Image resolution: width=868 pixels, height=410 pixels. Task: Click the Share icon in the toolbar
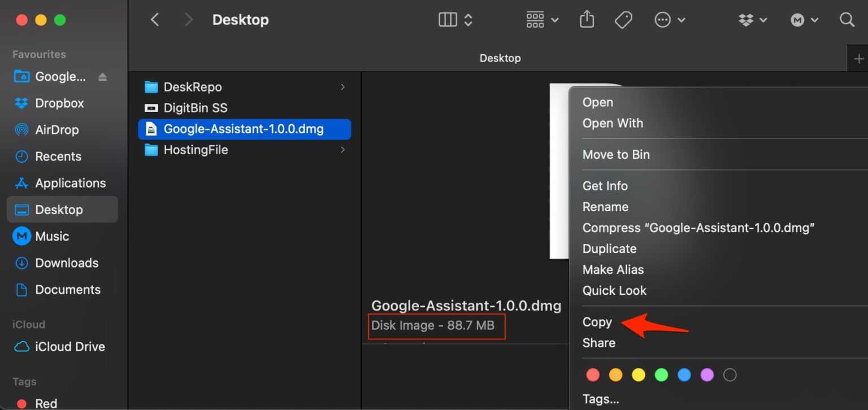[586, 20]
